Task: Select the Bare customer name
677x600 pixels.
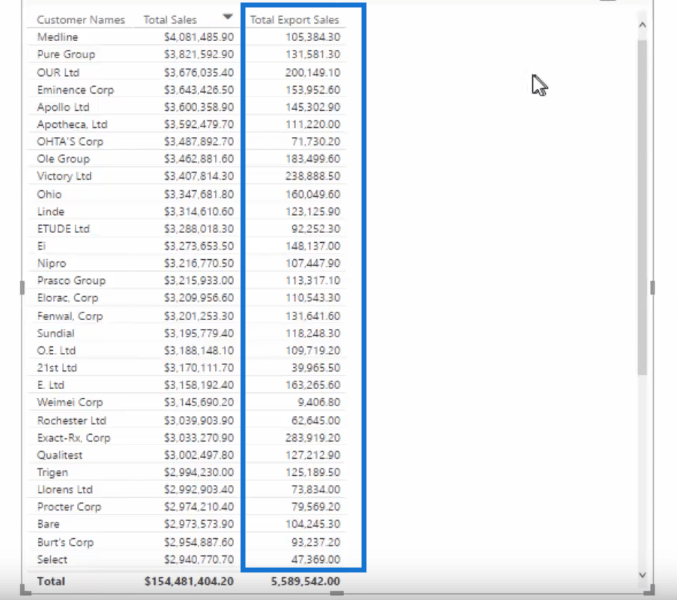Action: point(48,524)
